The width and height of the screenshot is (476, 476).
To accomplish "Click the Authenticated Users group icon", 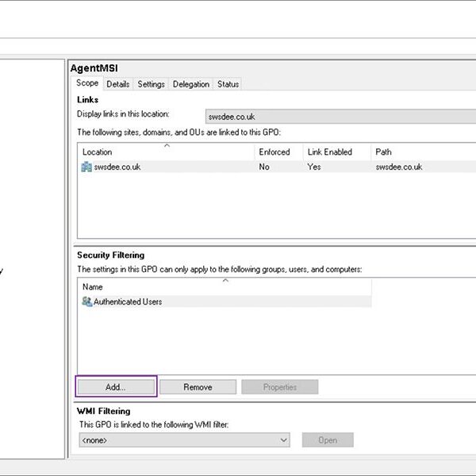I will 86,302.
